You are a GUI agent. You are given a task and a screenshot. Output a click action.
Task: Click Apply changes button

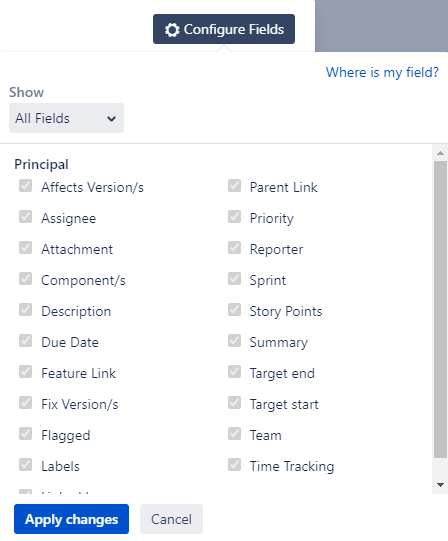click(71, 519)
